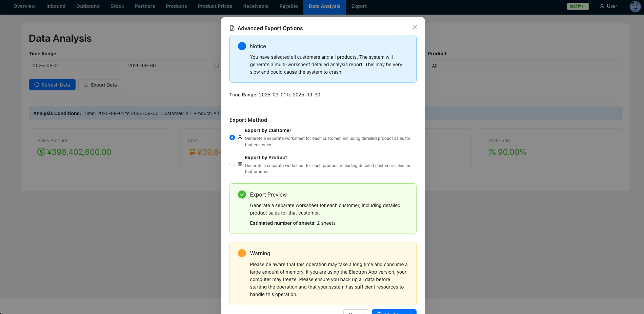Open the Product dropdown showing All
Screen dimensions: 644x314
point(524,66)
